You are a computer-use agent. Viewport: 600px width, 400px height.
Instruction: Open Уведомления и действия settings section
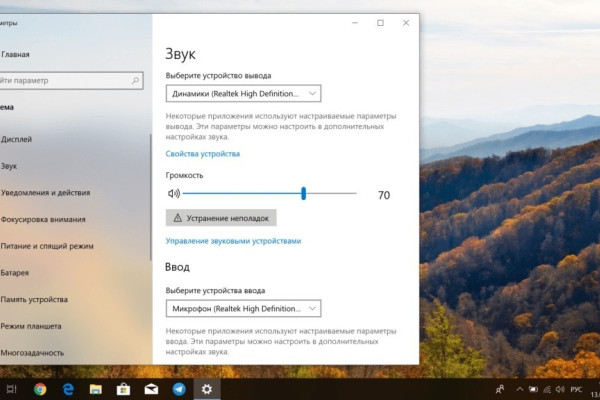click(46, 192)
